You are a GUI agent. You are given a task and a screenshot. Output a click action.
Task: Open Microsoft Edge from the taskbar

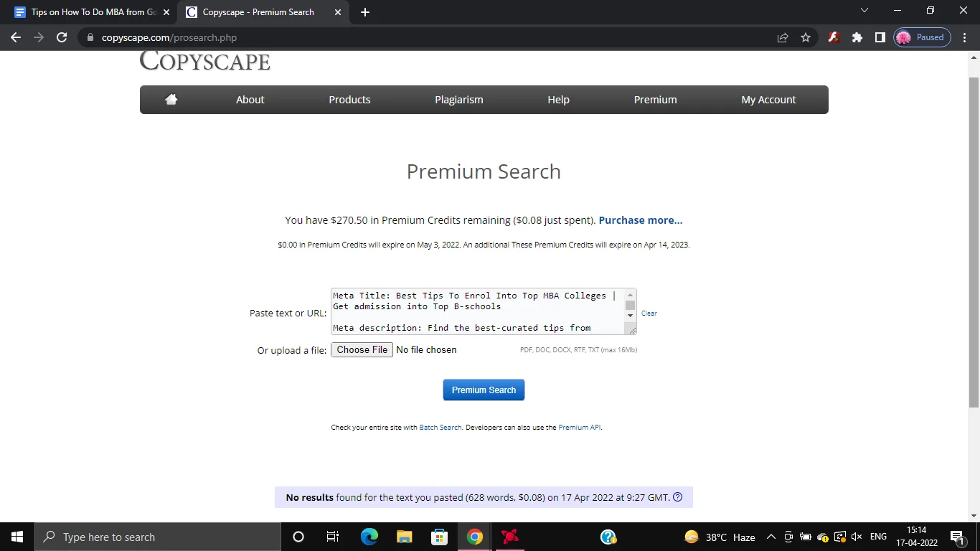click(x=369, y=537)
